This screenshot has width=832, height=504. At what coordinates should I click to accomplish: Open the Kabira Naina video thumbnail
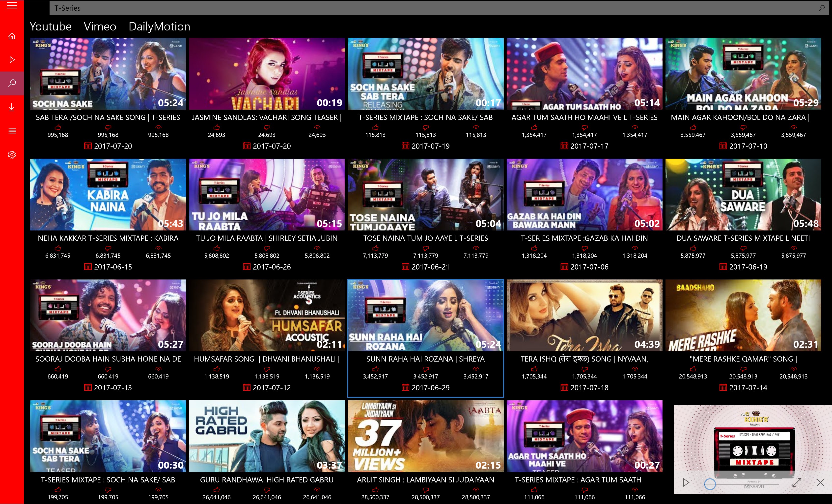108,195
